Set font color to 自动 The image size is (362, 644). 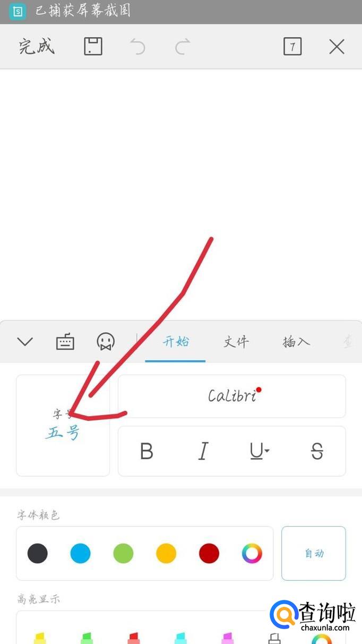(x=314, y=554)
